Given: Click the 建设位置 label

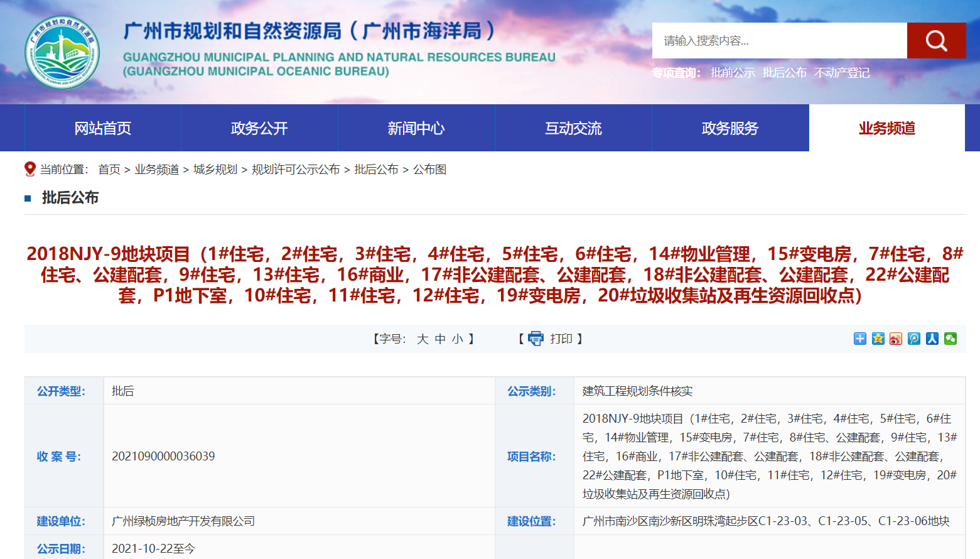Looking at the screenshot, I should click(532, 521).
